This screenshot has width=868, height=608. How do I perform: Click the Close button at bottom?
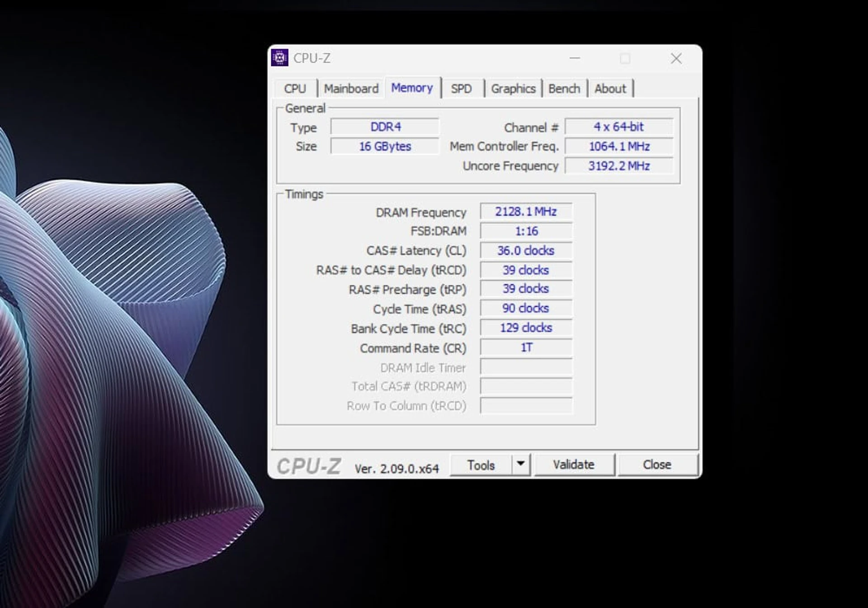[x=657, y=465]
